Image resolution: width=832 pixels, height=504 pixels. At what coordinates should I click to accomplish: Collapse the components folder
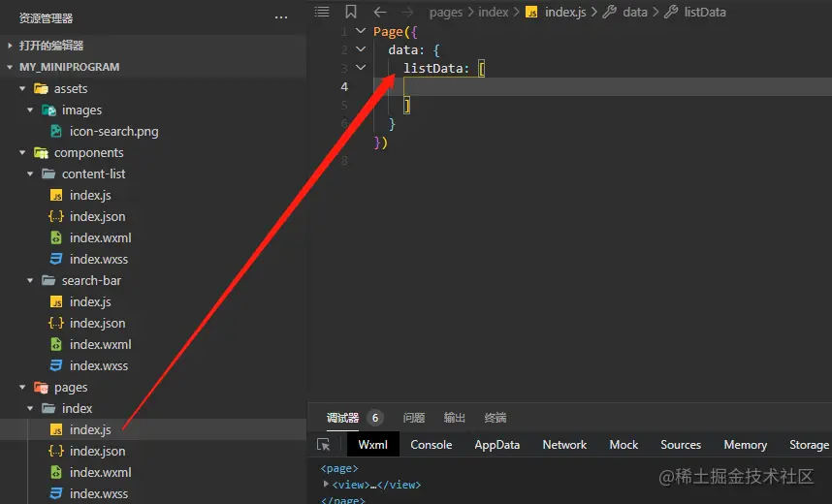point(22,153)
